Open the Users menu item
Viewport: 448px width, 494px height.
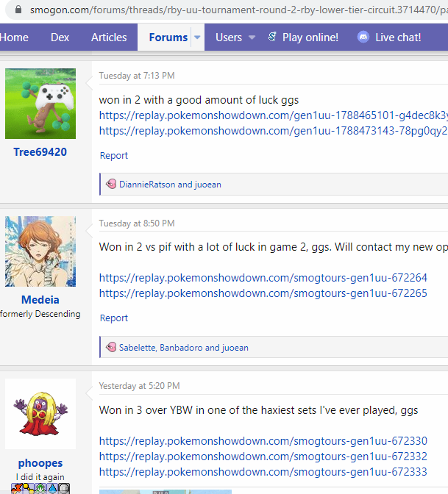[229, 37]
